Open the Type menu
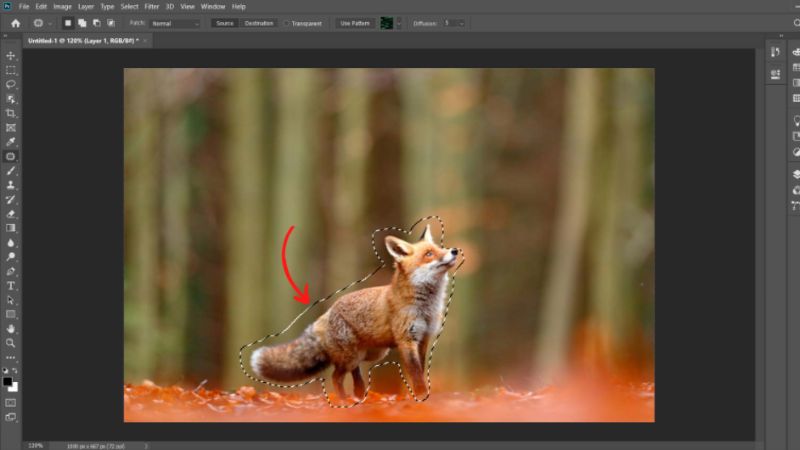Image resolution: width=800 pixels, height=450 pixels. (107, 7)
